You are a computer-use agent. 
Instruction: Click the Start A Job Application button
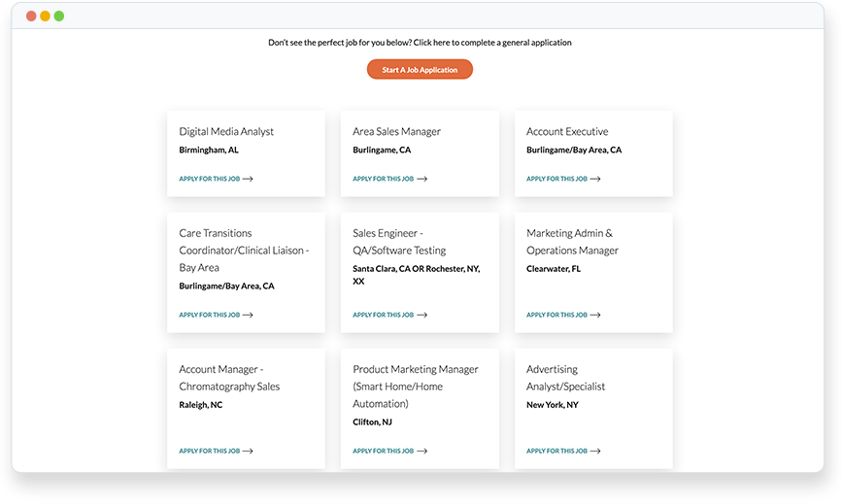tap(420, 69)
